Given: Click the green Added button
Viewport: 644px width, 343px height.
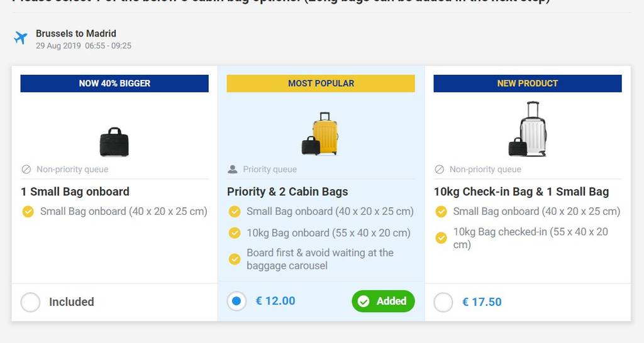Looking at the screenshot, I should pyautogui.click(x=383, y=302).
